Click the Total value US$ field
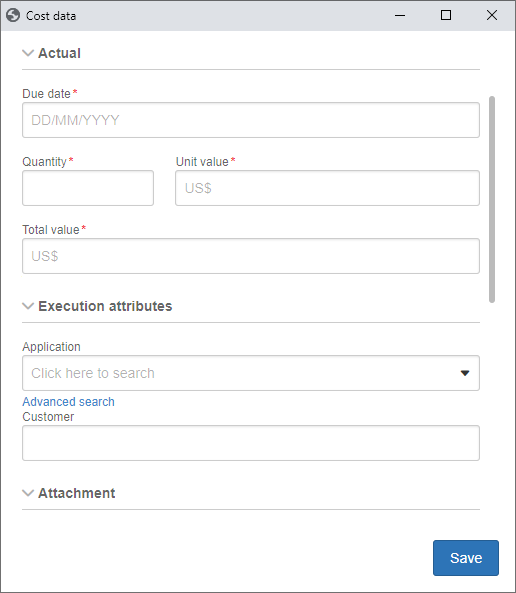 251,256
